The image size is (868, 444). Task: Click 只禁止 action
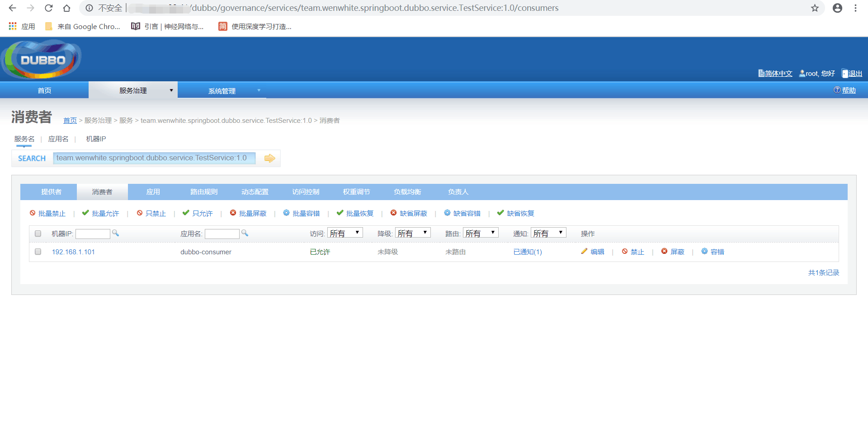point(151,213)
